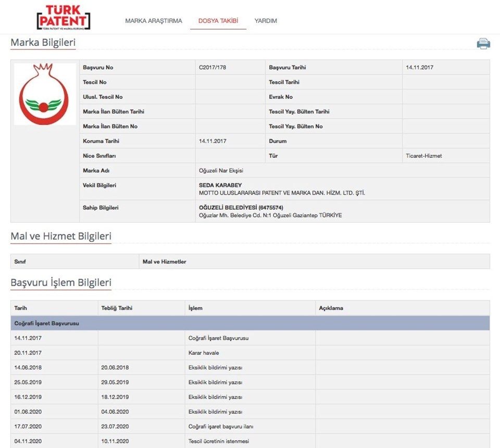The image size is (500, 448).
Task: Click the Evrak No label
Action: pyautogui.click(x=281, y=97)
